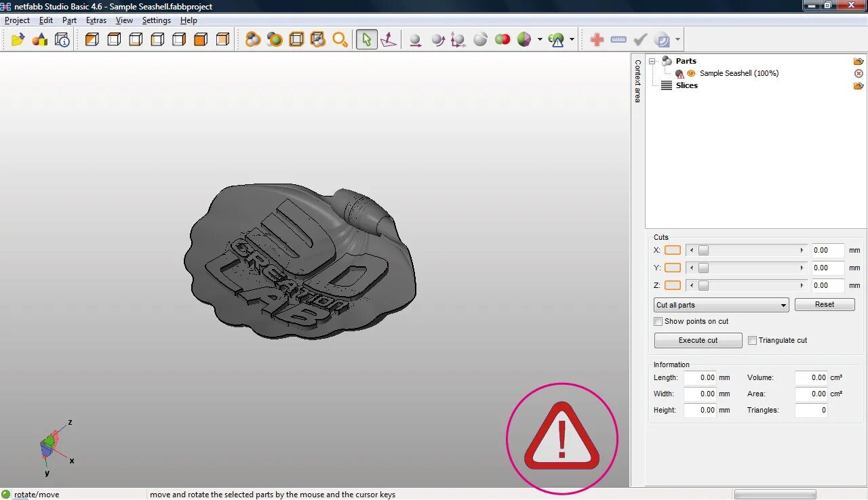This screenshot has width=868, height=500.
Task: Click the Context area vertical tab
Action: [637, 81]
